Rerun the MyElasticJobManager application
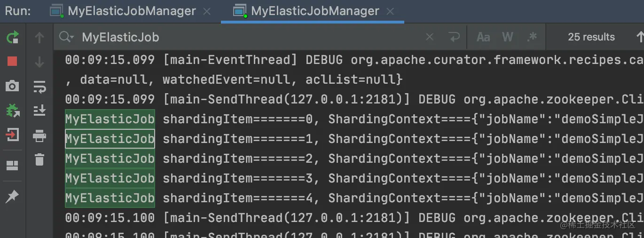 pos(12,37)
